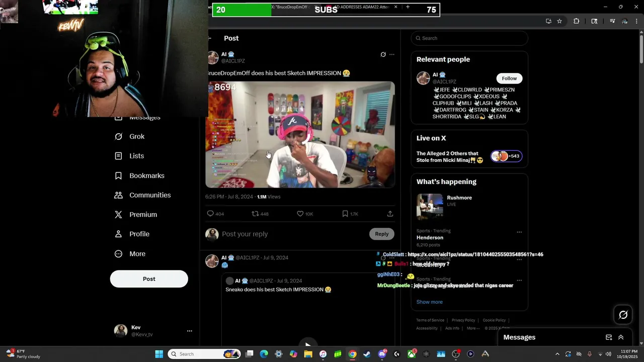Open a new browser tab with plus

[408, 7]
